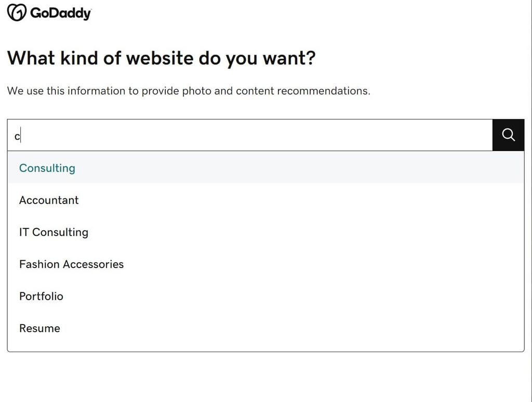Image resolution: width=532 pixels, height=402 pixels.
Task: Select IT Consulting in the suggestion dropdown
Action: pyautogui.click(x=54, y=232)
